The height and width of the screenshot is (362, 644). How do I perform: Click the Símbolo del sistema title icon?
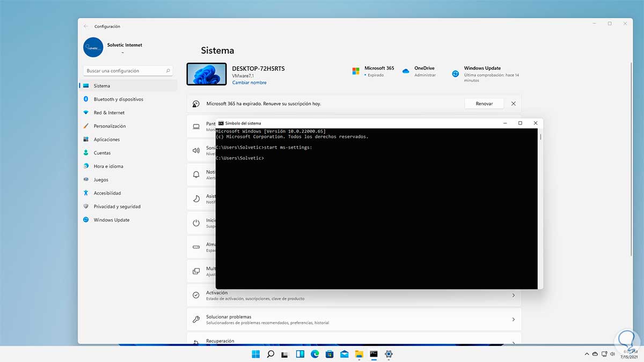point(221,123)
